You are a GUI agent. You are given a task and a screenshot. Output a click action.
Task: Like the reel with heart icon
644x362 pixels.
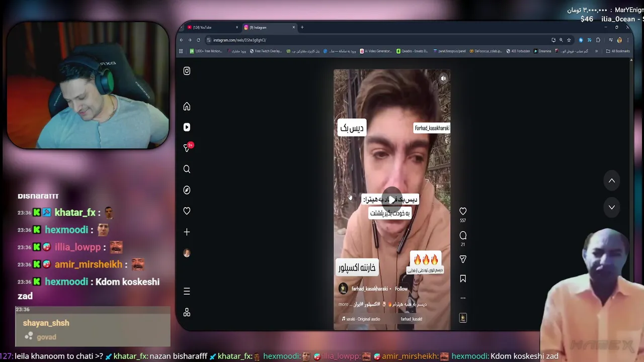(x=463, y=211)
